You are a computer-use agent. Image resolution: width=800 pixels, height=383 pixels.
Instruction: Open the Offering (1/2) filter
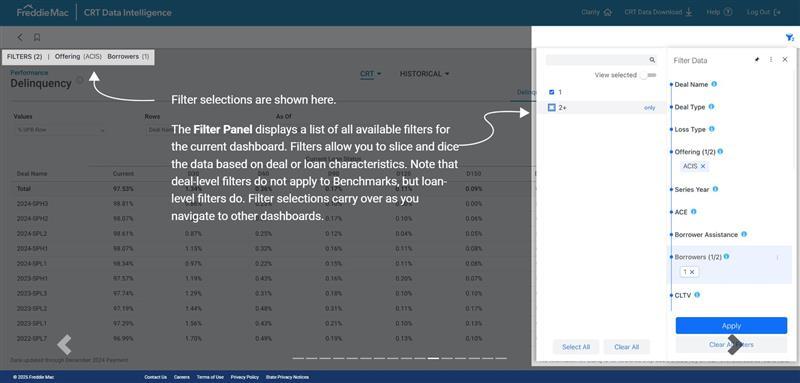694,152
